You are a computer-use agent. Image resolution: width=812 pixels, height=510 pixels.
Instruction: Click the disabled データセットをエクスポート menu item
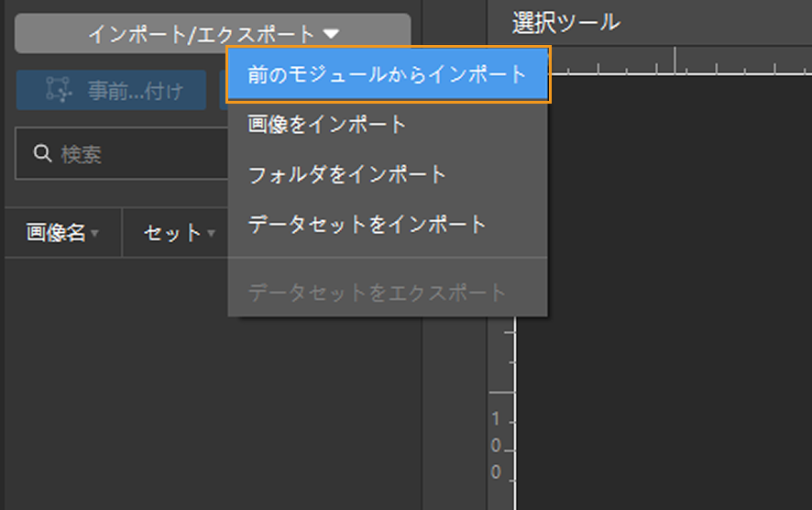point(388,293)
